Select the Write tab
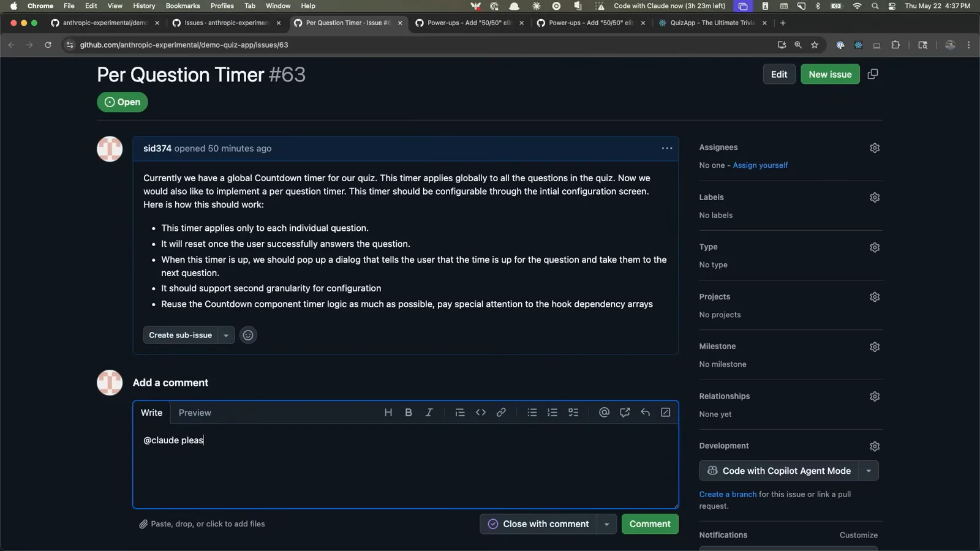 (x=151, y=413)
